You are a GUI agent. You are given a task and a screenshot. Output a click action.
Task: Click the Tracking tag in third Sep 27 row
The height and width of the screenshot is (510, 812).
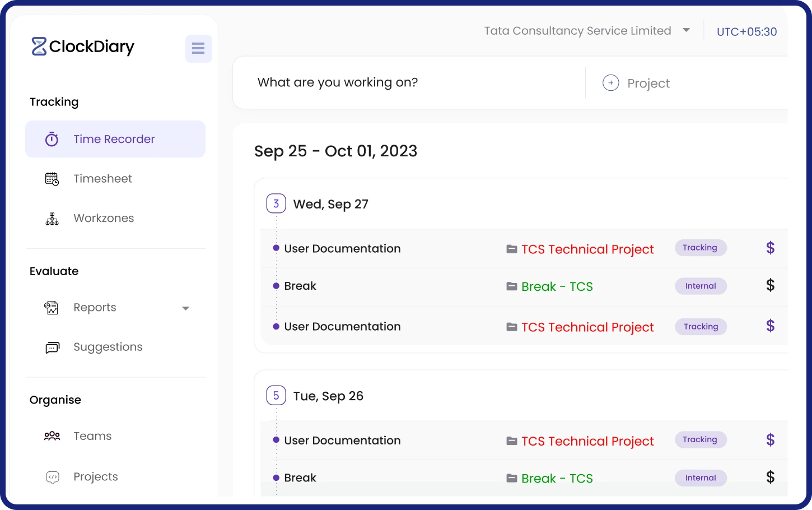coord(701,327)
